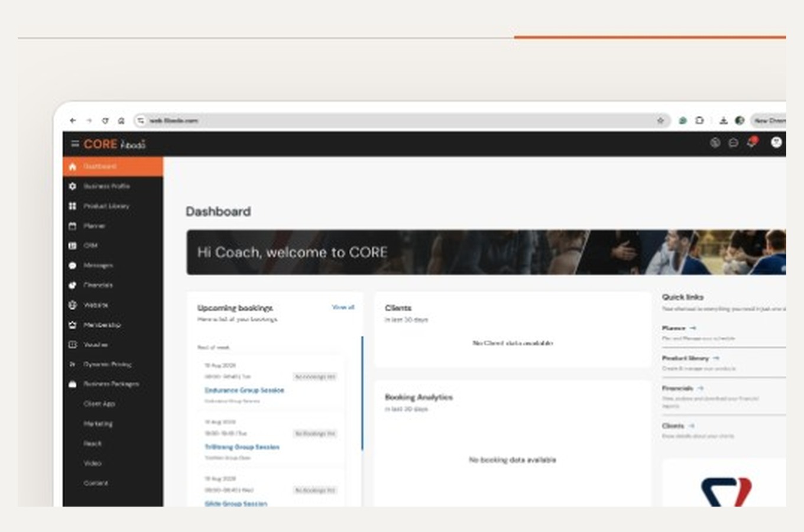This screenshot has height=532, width=804.
Task: Select the Planner calendar icon
Action: click(73, 226)
